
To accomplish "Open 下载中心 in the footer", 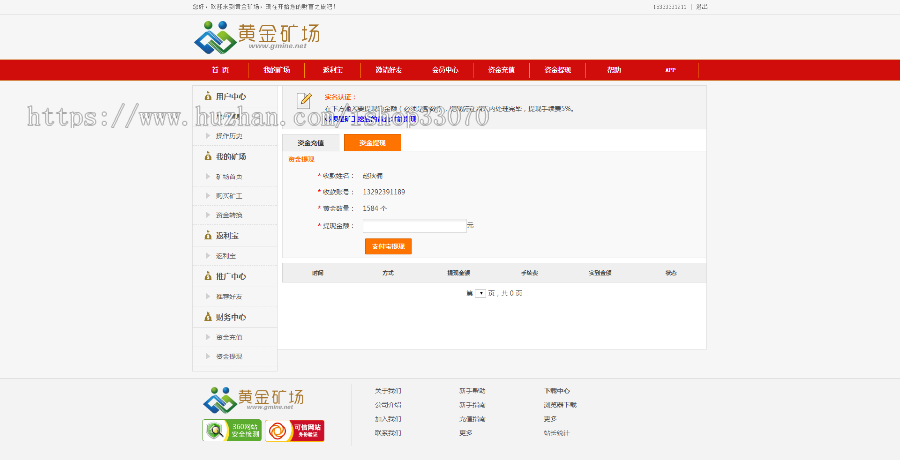I will (557, 391).
